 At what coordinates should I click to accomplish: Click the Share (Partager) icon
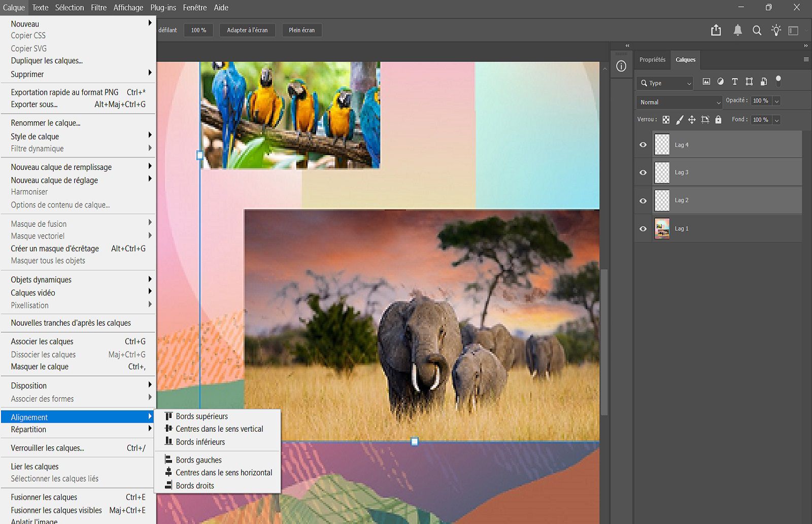click(x=716, y=30)
